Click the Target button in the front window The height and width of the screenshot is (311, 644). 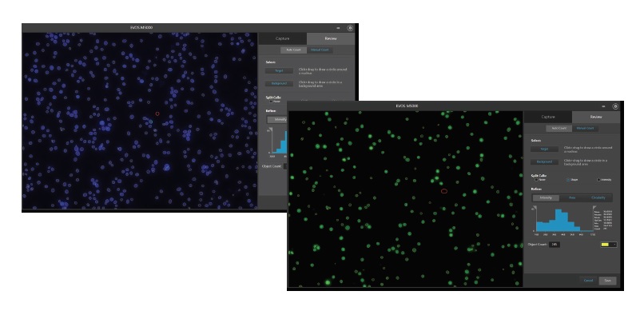point(544,150)
